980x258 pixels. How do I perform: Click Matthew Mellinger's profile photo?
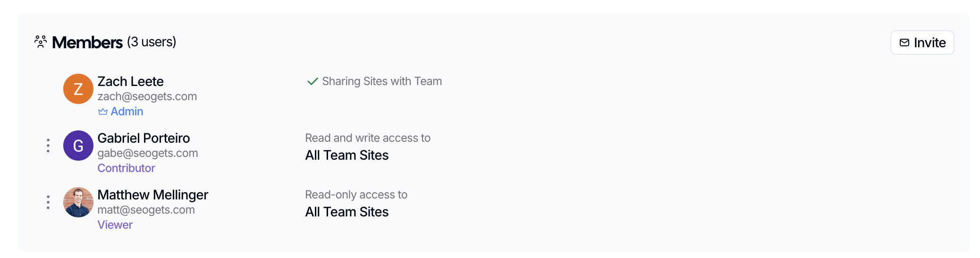point(78,202)
